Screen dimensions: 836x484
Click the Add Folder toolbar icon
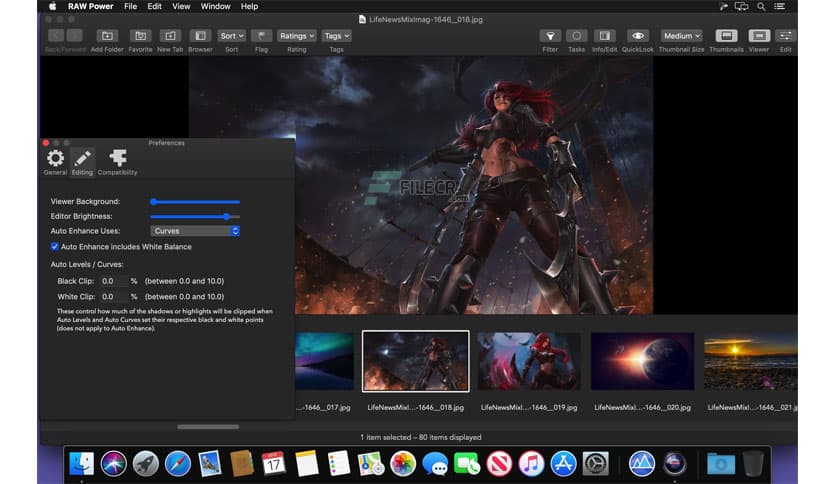(106, 36)
